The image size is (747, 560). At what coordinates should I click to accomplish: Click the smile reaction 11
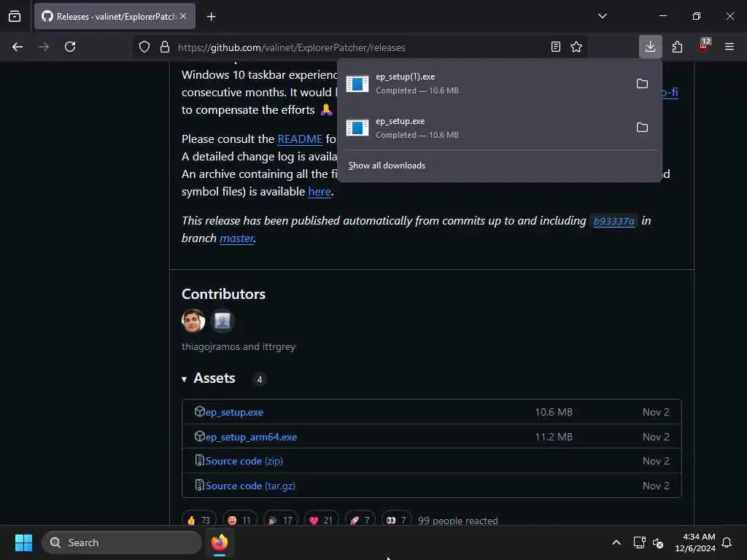[x=239, y=519]
